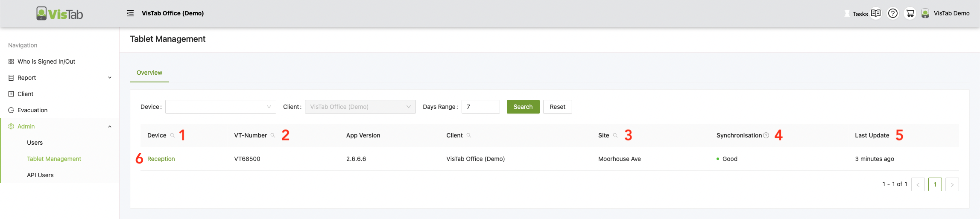Switch to the Overview tab

tap(149, 73)
